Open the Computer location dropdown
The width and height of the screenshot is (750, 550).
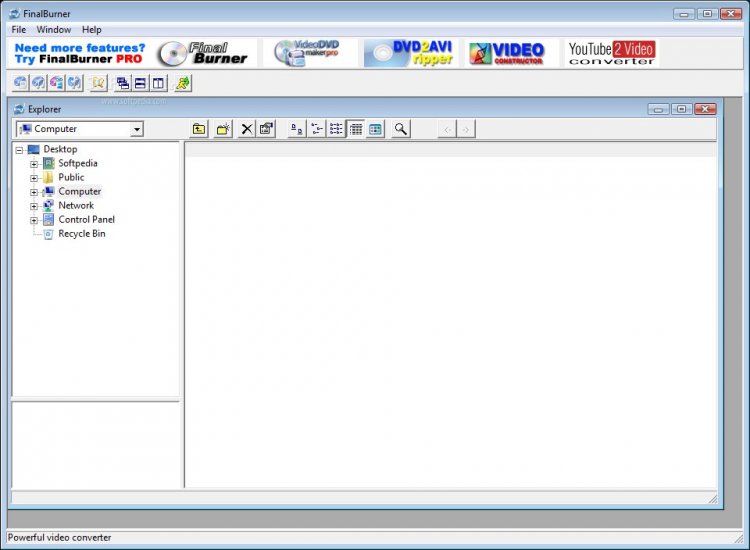tap(137, 129)
